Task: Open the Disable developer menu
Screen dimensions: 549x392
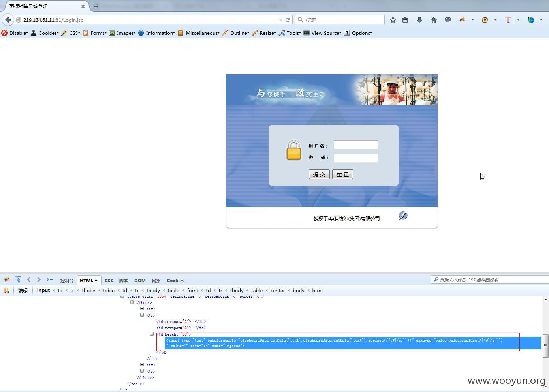Action: 15,33
